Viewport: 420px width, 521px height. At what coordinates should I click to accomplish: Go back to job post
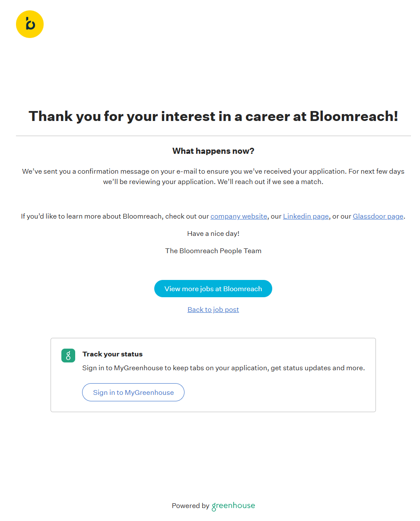213,310
